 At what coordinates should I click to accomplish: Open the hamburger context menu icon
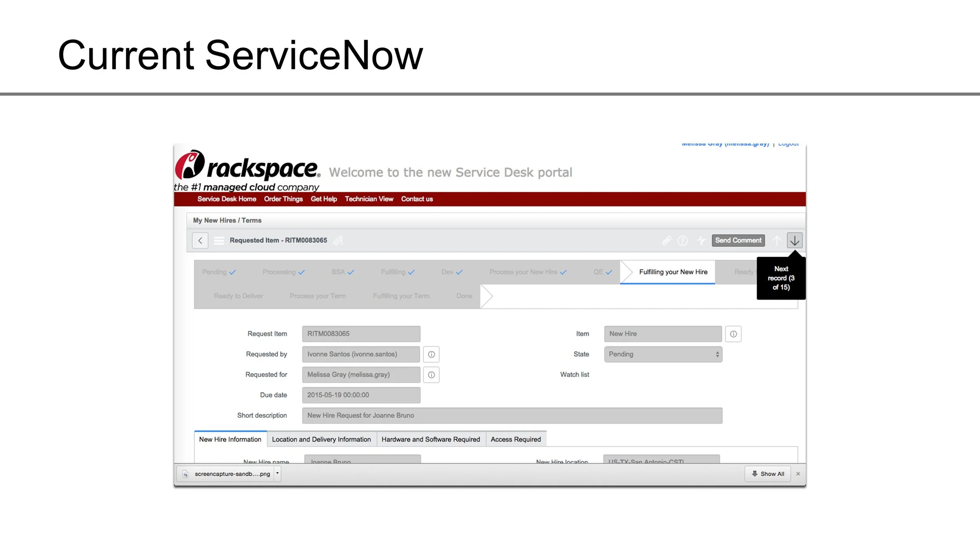[219, 240]
